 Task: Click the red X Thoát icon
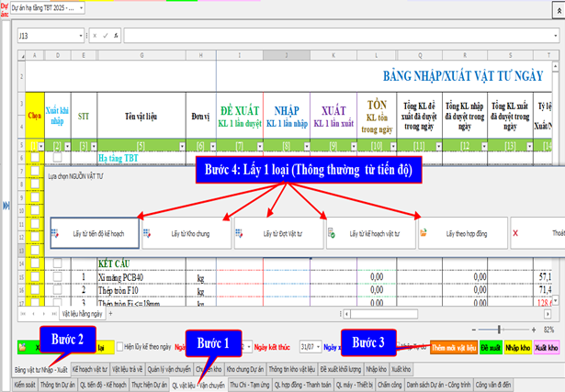(515, 233)
